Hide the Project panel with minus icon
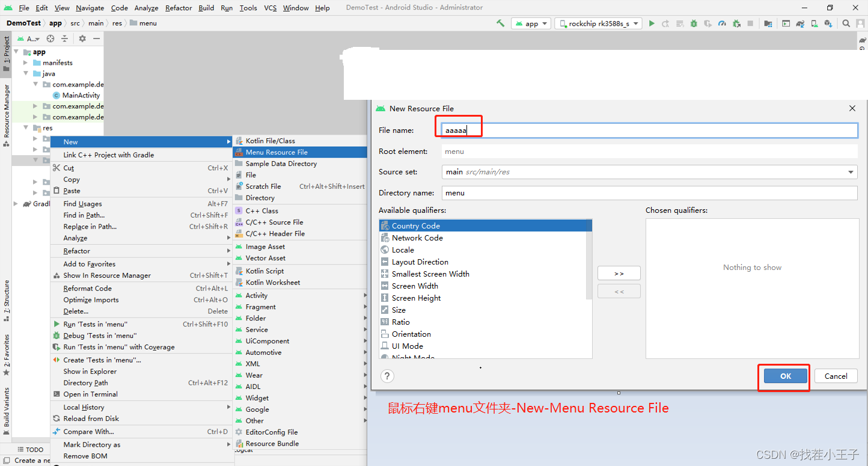 96,38
